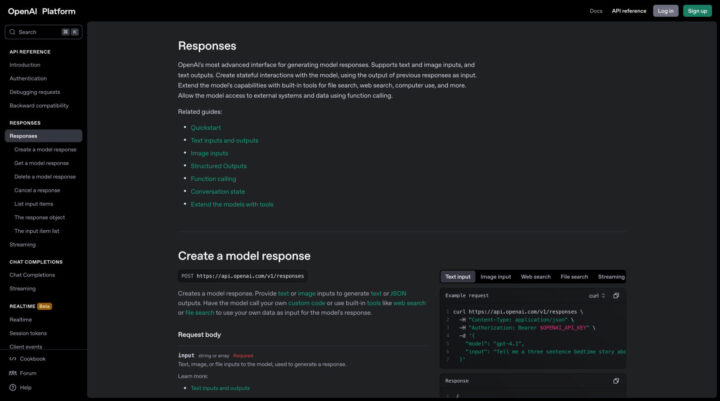Image resolution: width=720 pixels, height=401 pixels.
Task: Open Docs in the top navigation
Action: coord(596,11)
